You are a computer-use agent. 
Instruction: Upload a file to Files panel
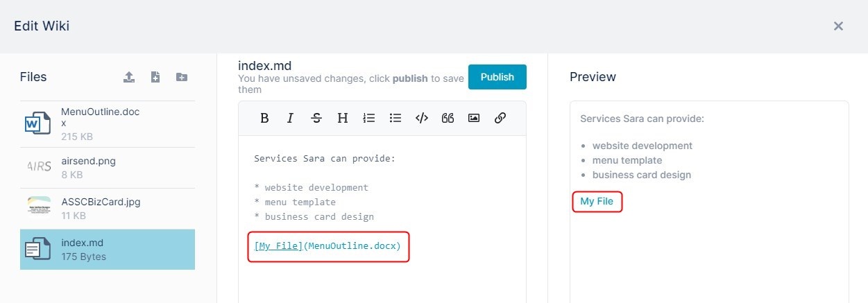129,77
